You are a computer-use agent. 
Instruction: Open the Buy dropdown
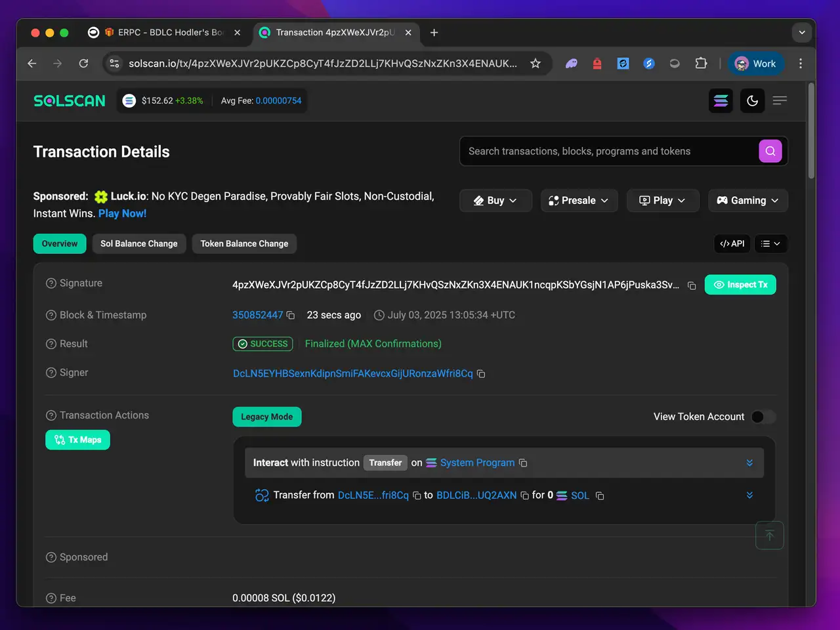click(x=495, y=201)
